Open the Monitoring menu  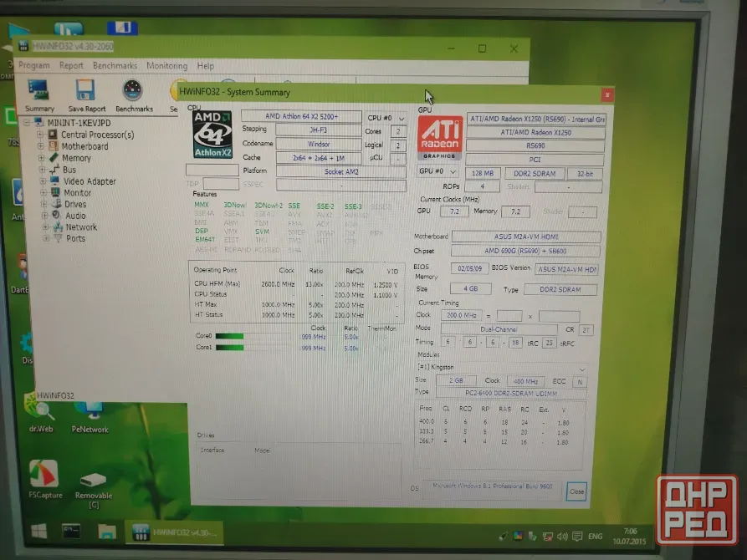(x=166, y=65)
